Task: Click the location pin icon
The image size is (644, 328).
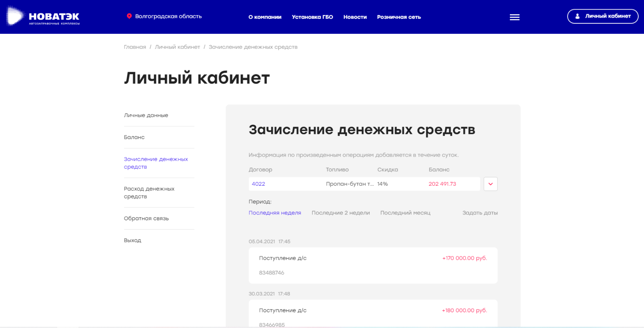Action: coord(129,16)
